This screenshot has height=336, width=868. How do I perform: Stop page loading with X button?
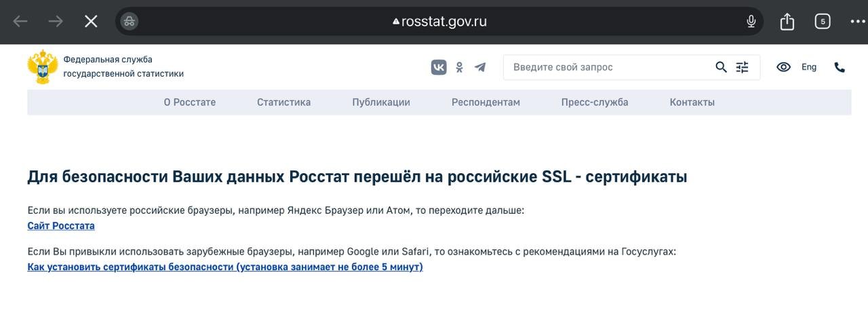coord(91,22)
